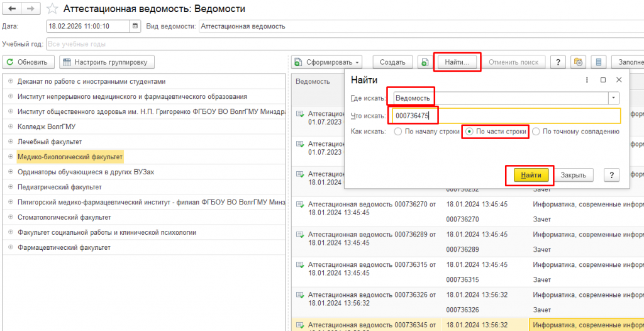
Task: Click the Закрыть button in dialog
Action: click(573, 175)
